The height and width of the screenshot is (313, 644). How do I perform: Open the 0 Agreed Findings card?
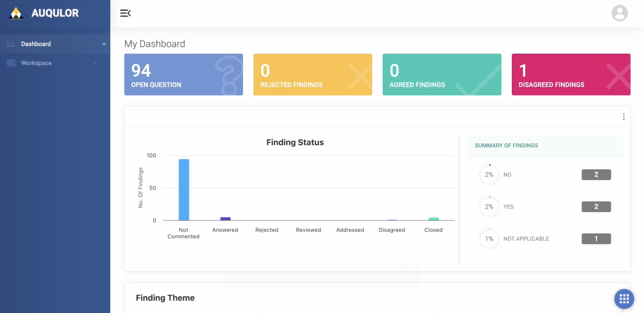(x=442, y=74)
